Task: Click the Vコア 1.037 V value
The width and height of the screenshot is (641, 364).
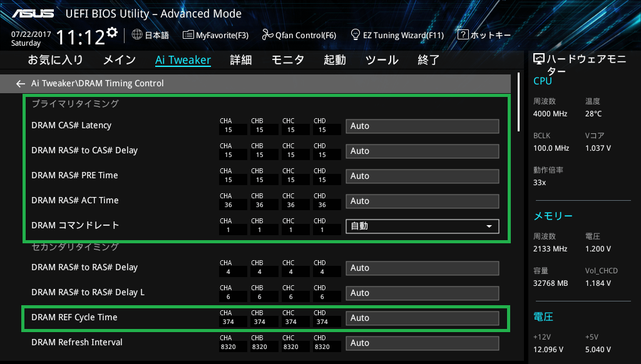Action: point(598,148)
